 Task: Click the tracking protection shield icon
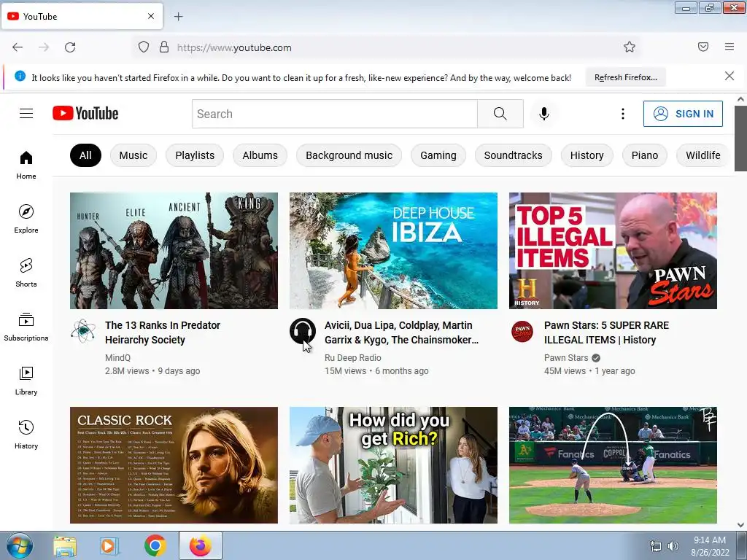144,47
